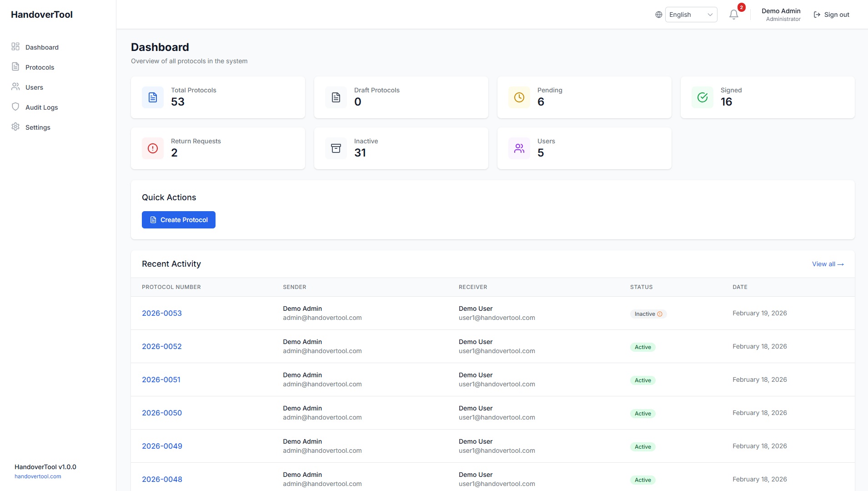
Task: Click the Inactive archive box icon
Action: pyautogui.click(x=336, y=148)
